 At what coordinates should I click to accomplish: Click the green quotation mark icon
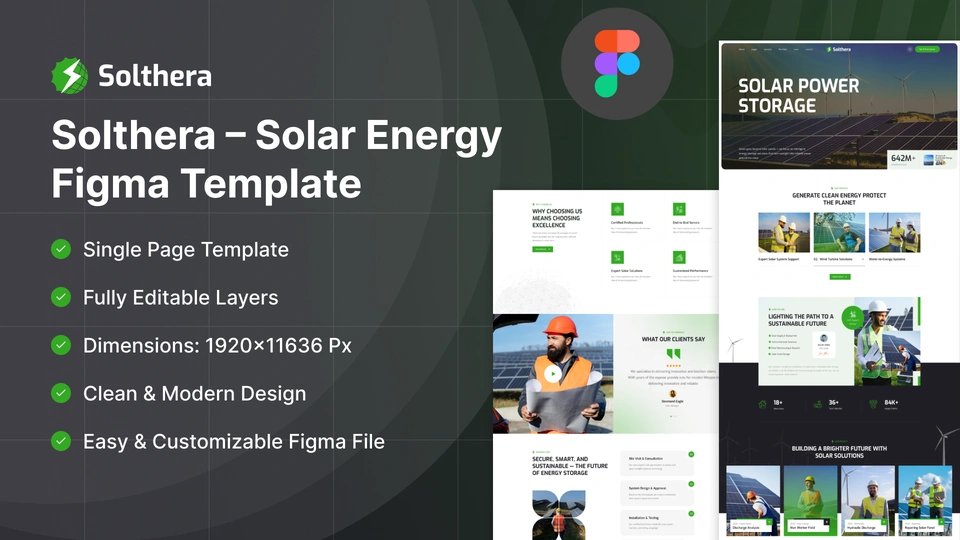(x=673, y=354)
